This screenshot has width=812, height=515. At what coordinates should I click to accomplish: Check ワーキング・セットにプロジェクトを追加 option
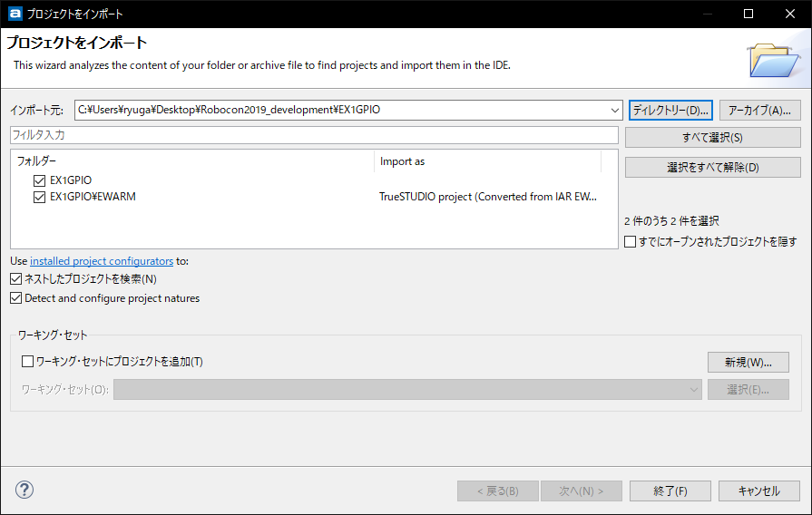27,361
